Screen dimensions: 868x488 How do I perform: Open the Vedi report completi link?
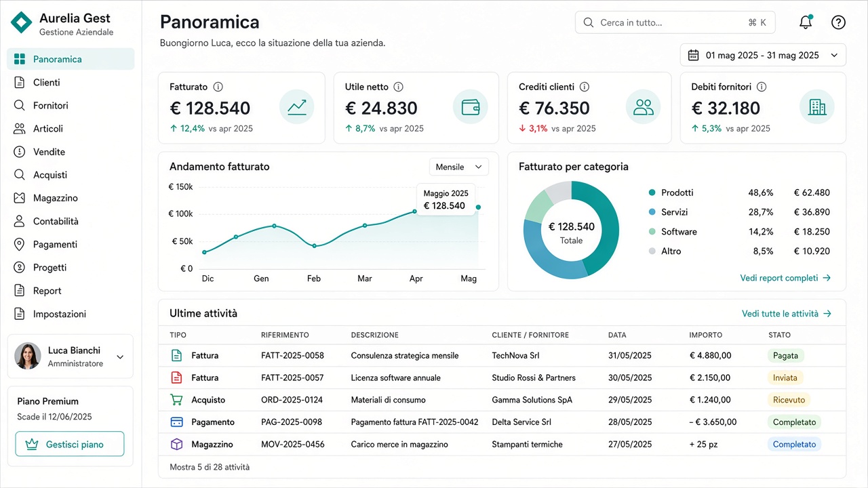(785, 278)
